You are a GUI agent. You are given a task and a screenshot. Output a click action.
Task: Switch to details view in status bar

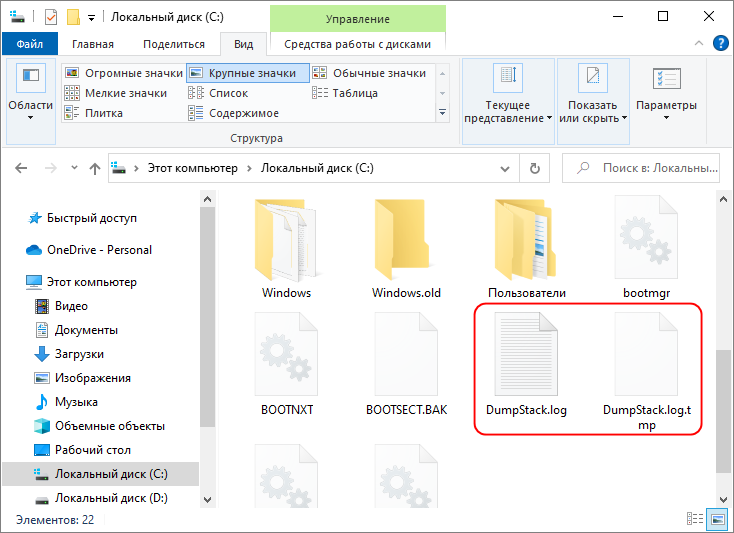coord(695,518)
